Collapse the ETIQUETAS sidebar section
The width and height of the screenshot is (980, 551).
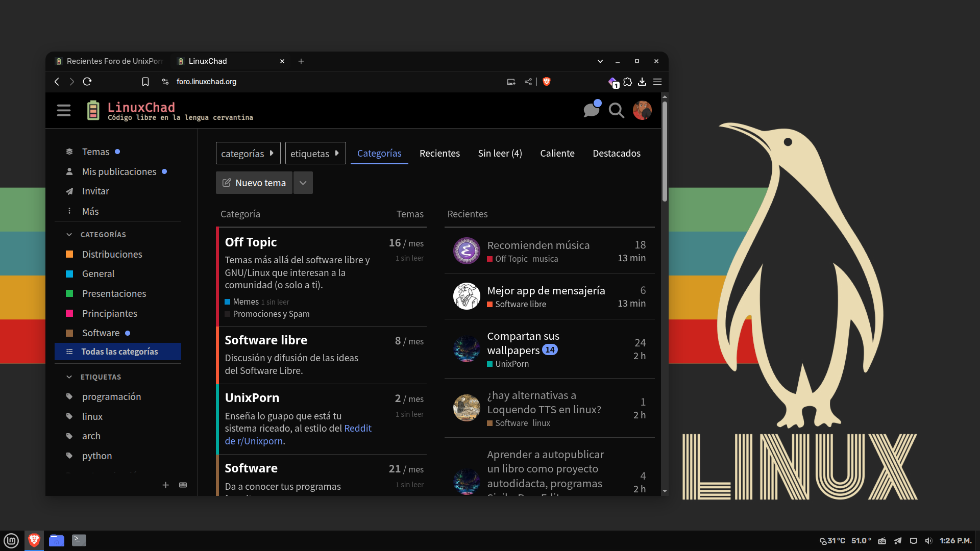point(69,377)
